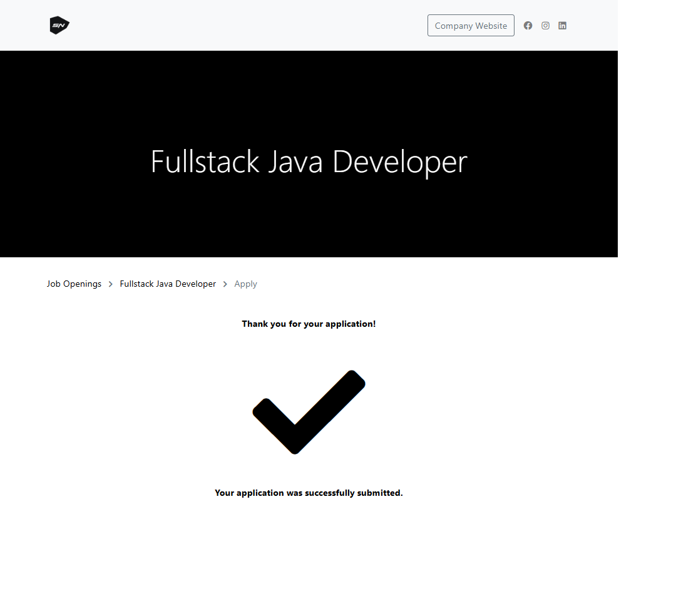The height and width of the screenshot is (616, 676).
Task: Click the Fullstack Java Developer banner title
Action: point(309,162)
